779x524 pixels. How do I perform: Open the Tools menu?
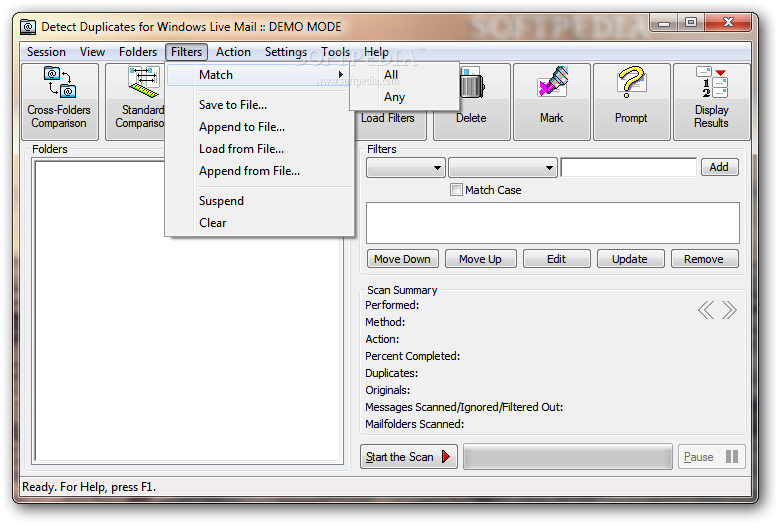click(335, 52)
